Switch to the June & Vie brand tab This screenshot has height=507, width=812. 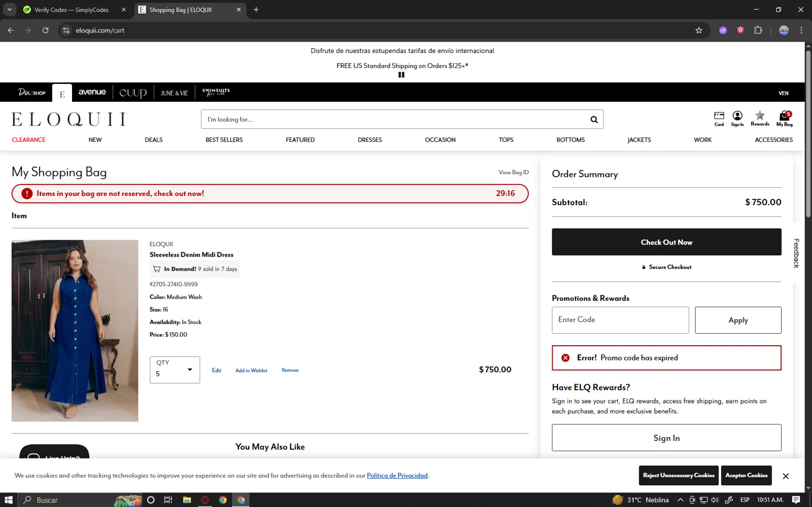tap(174, 93)
